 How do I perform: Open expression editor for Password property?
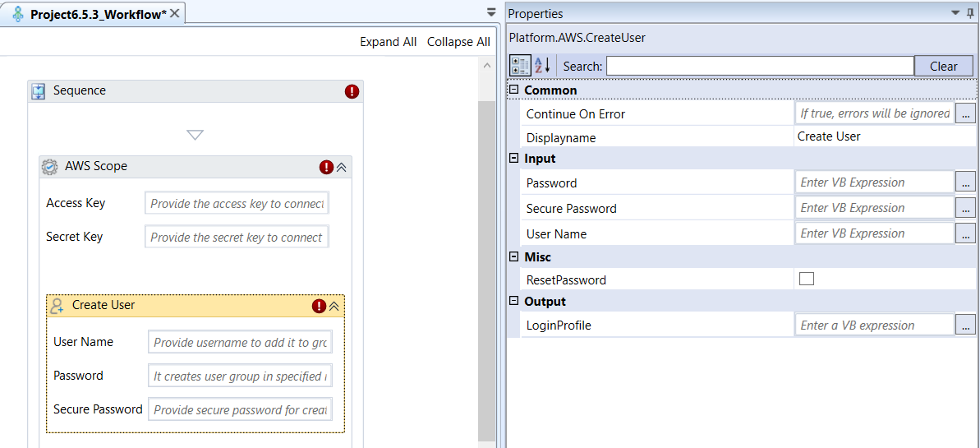point(966,182)
